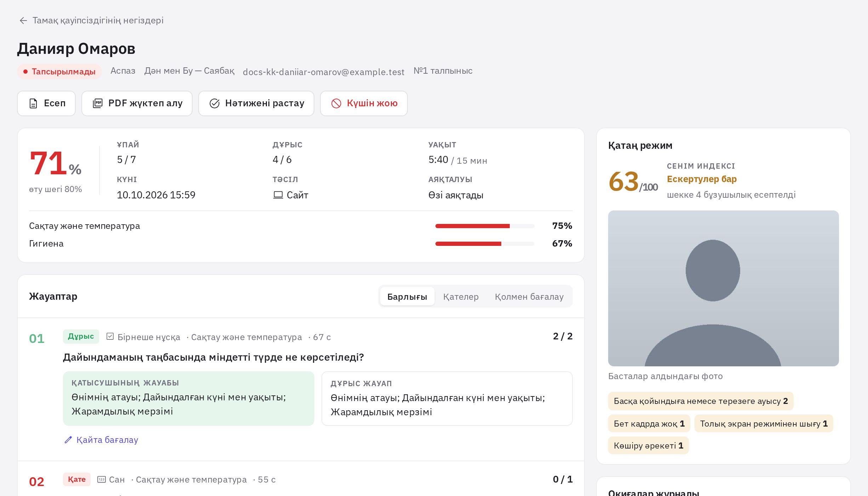This screenshot has width=868, height=496.
Task: Click the Тапсырылмады status badge
Action: (59, 72)
